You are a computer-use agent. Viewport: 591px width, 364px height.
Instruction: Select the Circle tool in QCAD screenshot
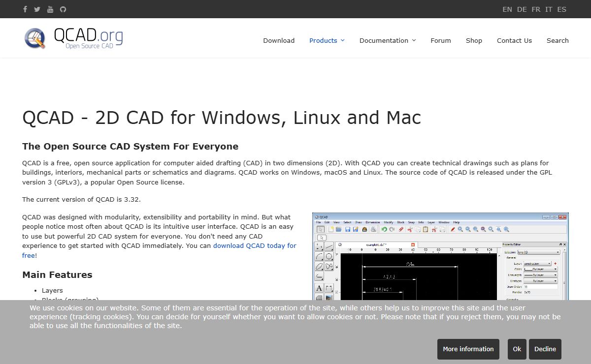coord(329,256)
